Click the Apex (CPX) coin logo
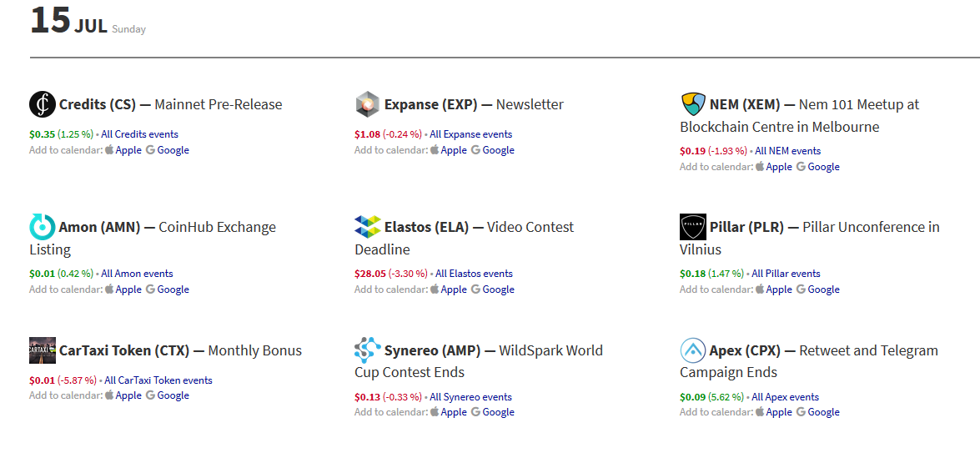Screen dimensions: 980x458 (693, 350)
